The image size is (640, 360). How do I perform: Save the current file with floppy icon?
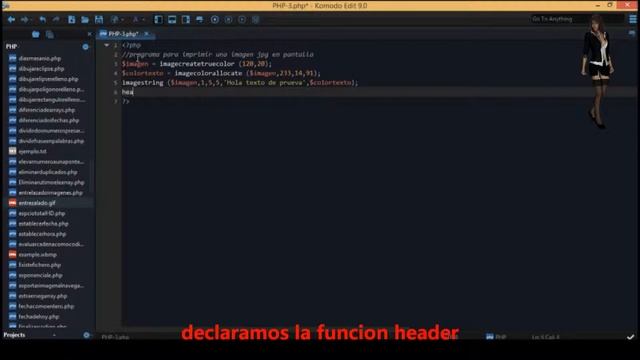click(x=99, y=20)
